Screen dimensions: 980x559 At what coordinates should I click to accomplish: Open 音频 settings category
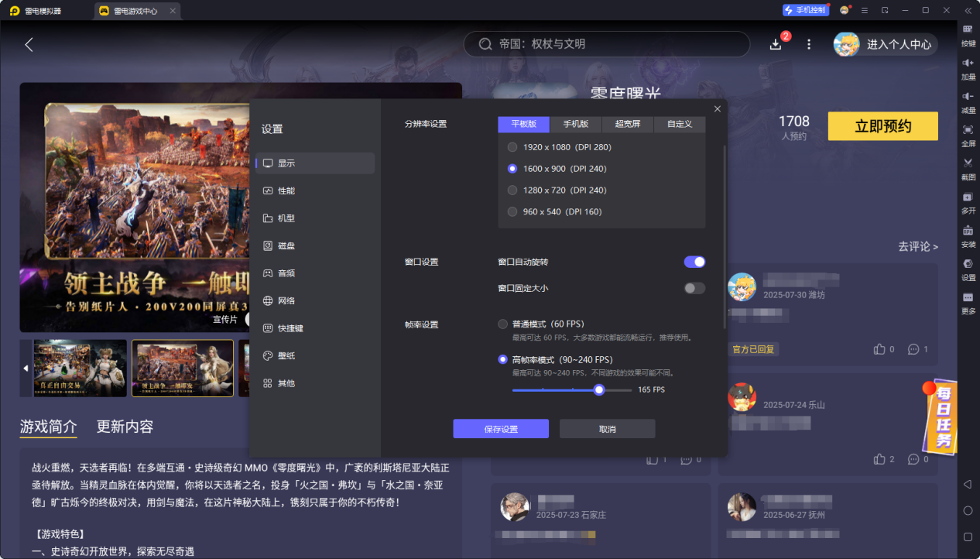pyautogui.click(x=315, y=273)
